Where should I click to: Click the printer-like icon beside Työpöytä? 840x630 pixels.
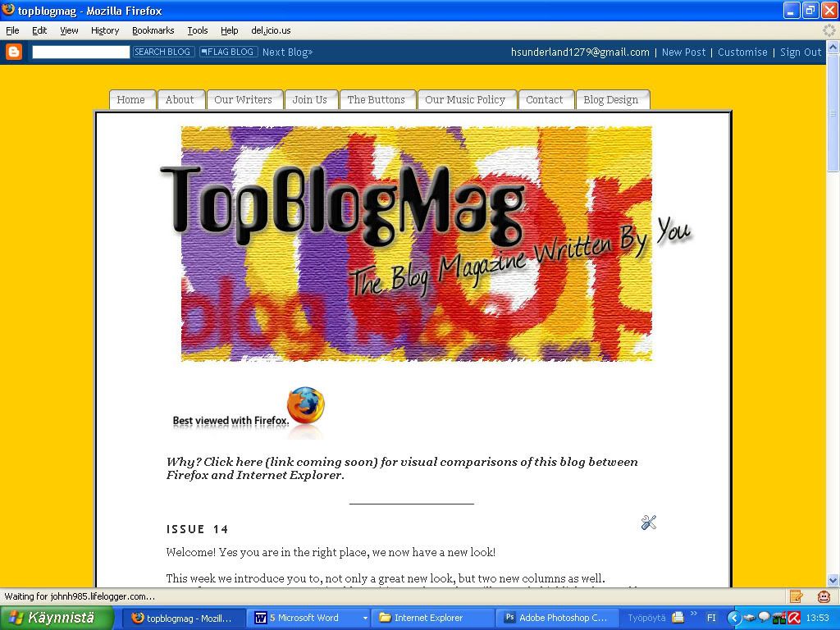(x=678, y=618)
